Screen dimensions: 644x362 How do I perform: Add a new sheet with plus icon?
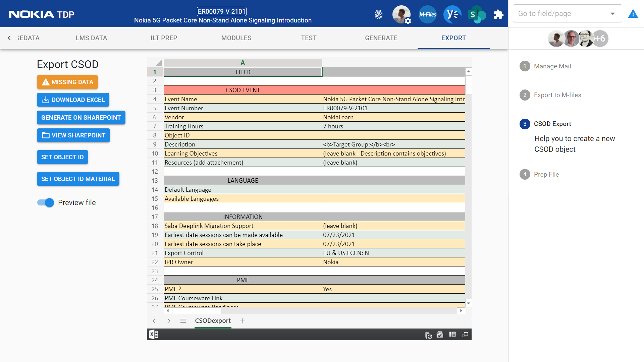click(242, 321)
